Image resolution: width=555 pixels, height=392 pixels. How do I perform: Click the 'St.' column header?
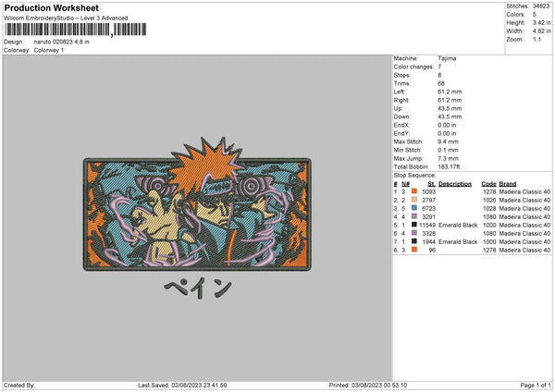tap(431, 184)
